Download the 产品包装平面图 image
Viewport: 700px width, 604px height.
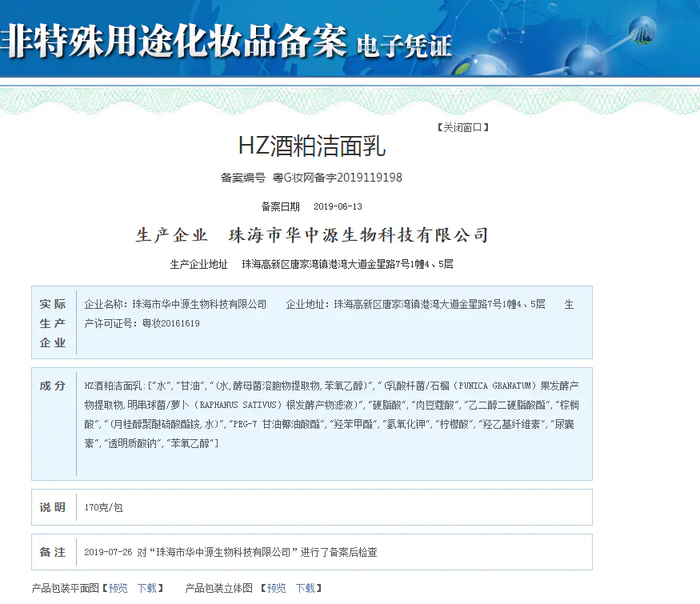click(x=147, y=588)
